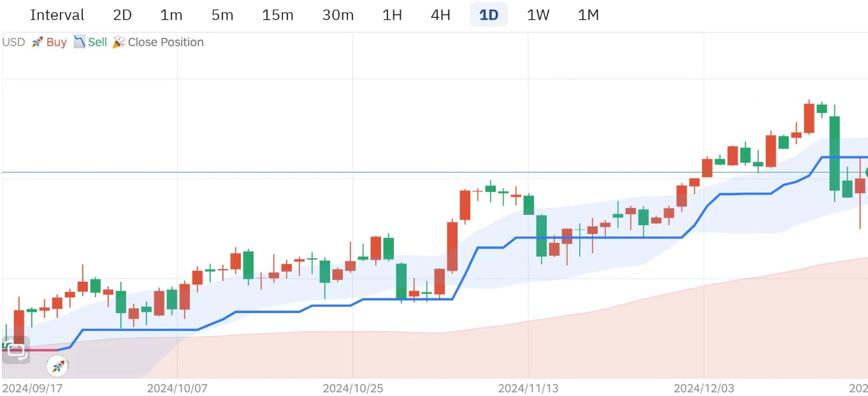This screenshot has height=396, width=868.
Task: Click the Sell legend label
Action: (x=98, y=42)
